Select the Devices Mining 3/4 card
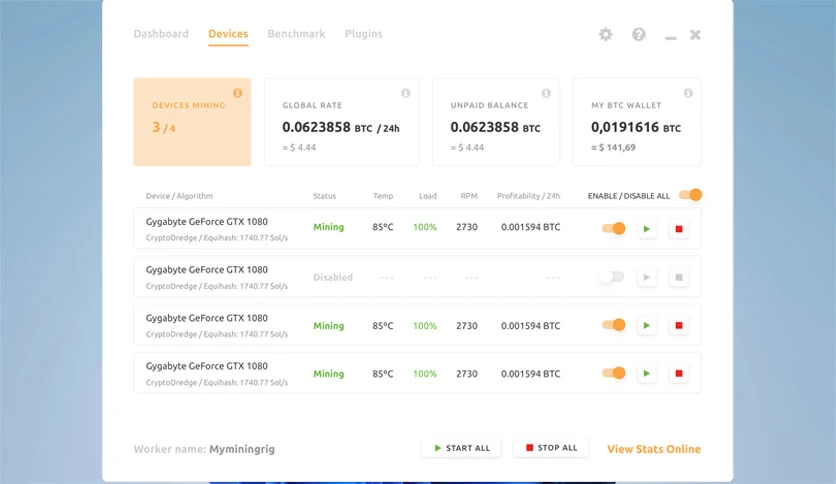This screenshot has width=836, height=484. [192, 122]
